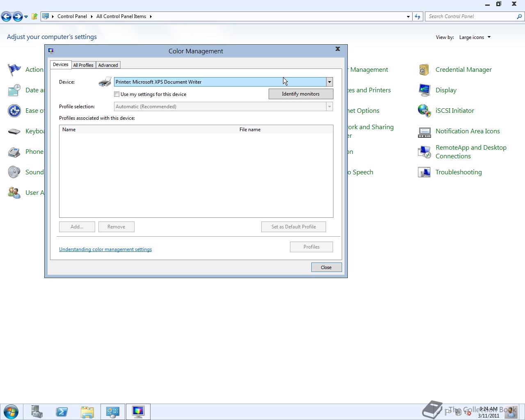Image resolution: width=525 pixels, height=420 pixels.
Task: Open Date and Time calendar icon
Action: tap(14, 90)
